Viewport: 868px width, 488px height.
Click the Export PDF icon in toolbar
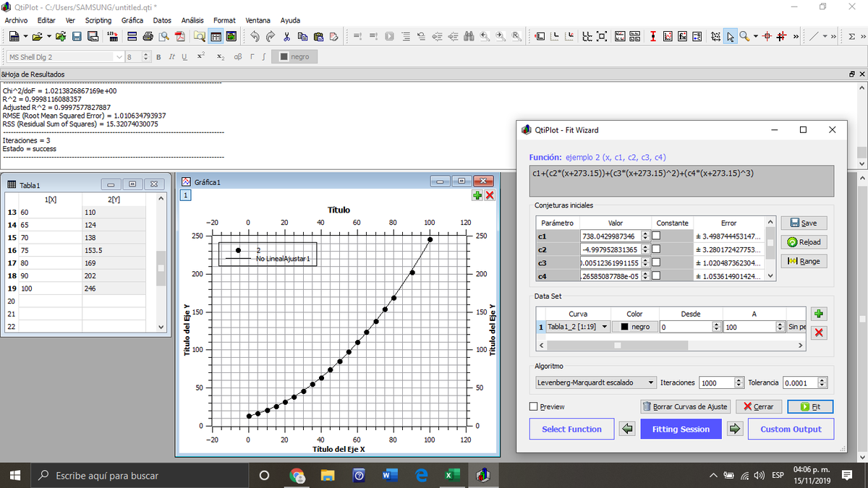pyautogui.click(x=180, y=36)
